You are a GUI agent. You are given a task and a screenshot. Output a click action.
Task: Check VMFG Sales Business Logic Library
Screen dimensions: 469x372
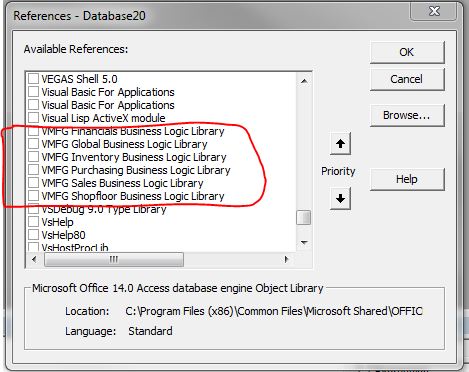pyautogui.click(x=33, y=183)
